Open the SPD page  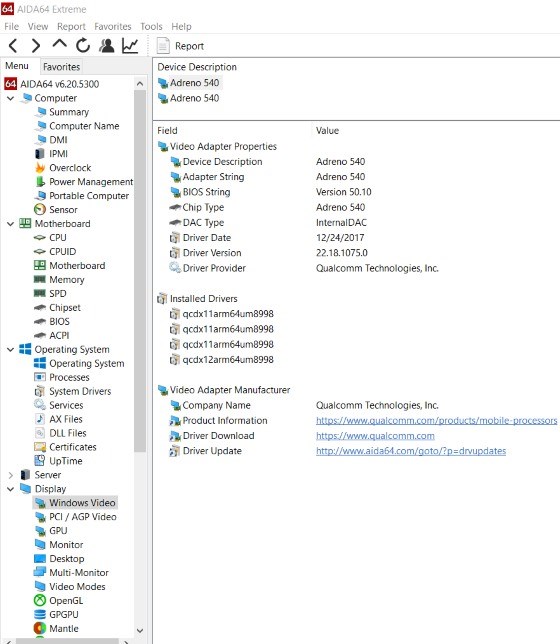click(x=50, y=294)
